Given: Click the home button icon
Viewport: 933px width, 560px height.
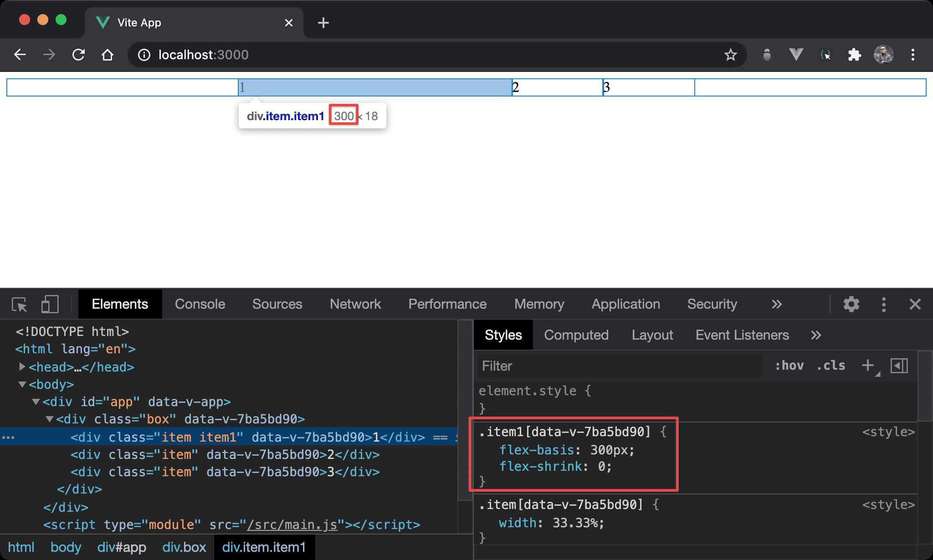Looking at the screenshot, I should pyautogui.click(x=108, y=55).
